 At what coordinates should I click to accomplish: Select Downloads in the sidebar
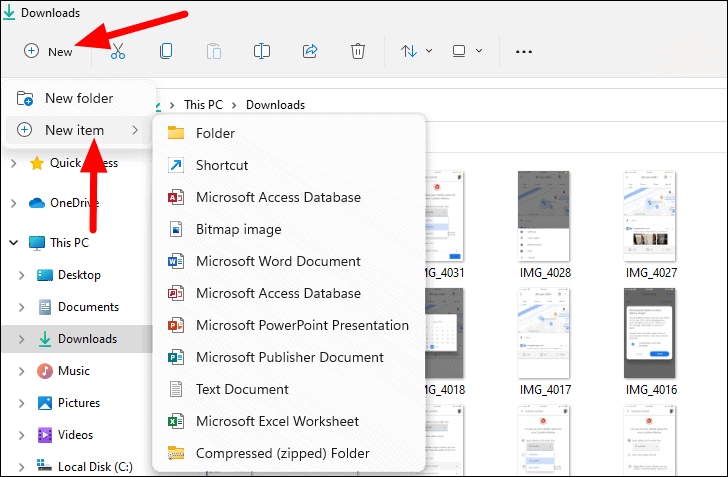[x=77, y=339]
